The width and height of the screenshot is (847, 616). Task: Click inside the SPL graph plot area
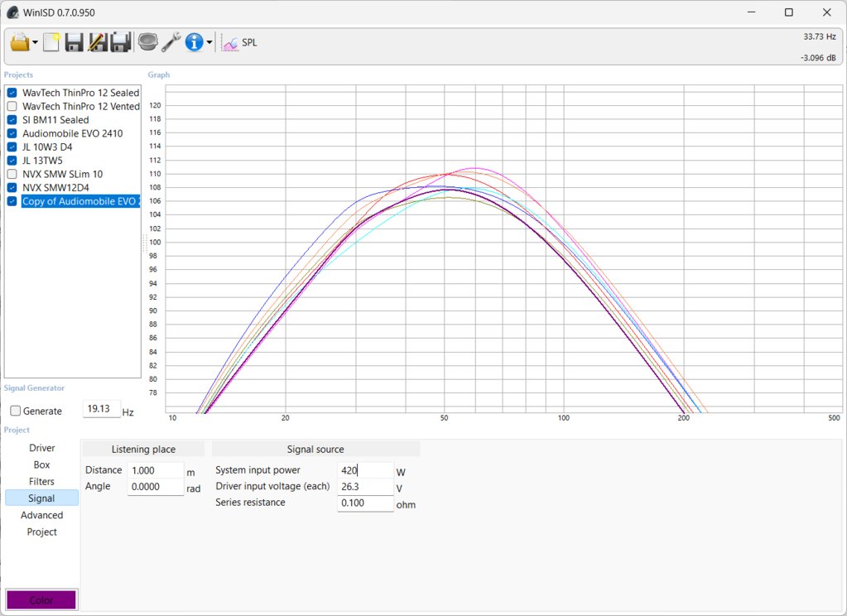click(x=503, y=248)
